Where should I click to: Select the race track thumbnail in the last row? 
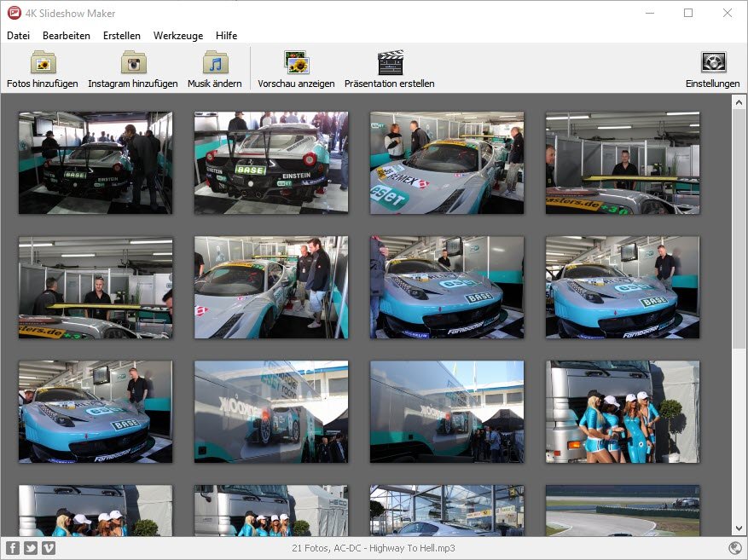click(x=623, y=511)
